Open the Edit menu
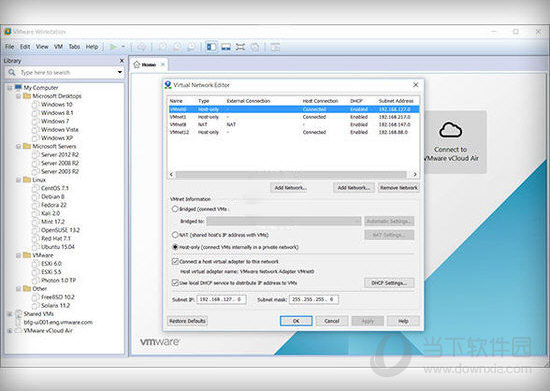Screen dimensions: 550x391 [x=25, y=47]
